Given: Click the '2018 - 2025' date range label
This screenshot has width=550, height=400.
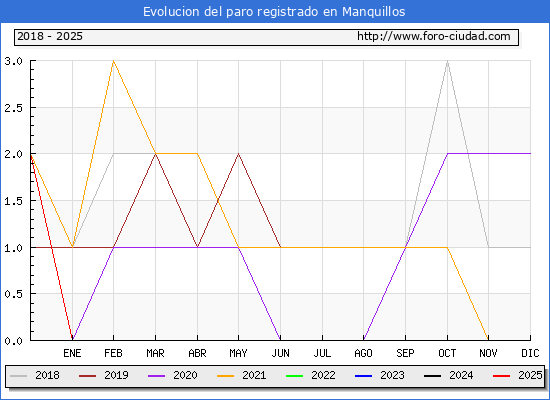Looking at the screenshot, I should 50,36.
